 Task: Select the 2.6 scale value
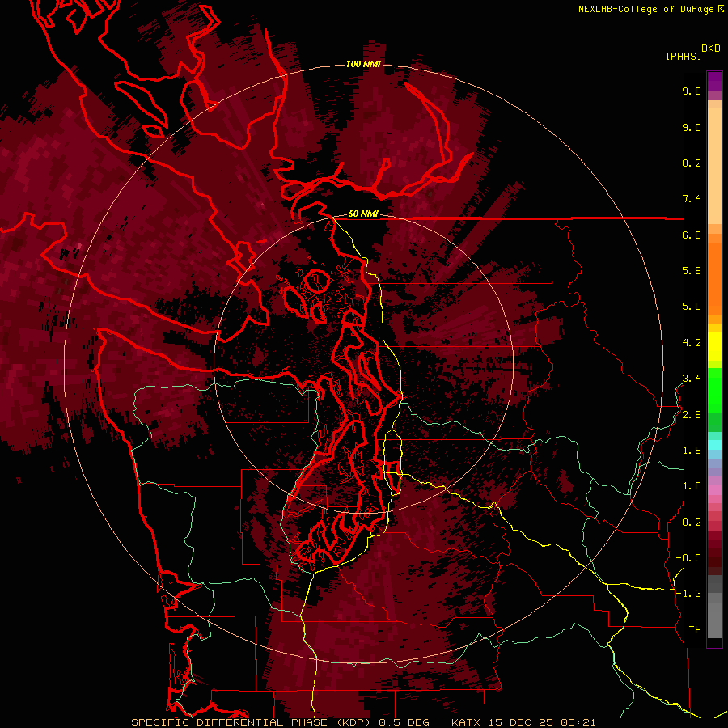[x=692, y=415]
